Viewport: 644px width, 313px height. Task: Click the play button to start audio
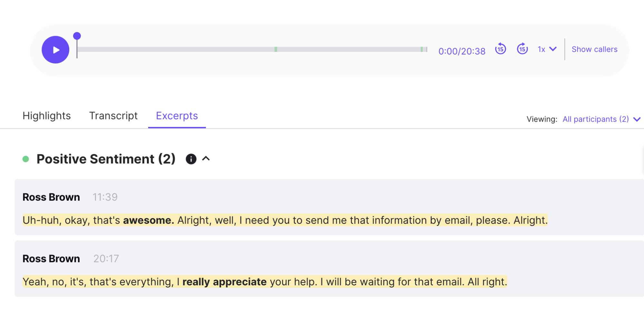coord(55,50)
